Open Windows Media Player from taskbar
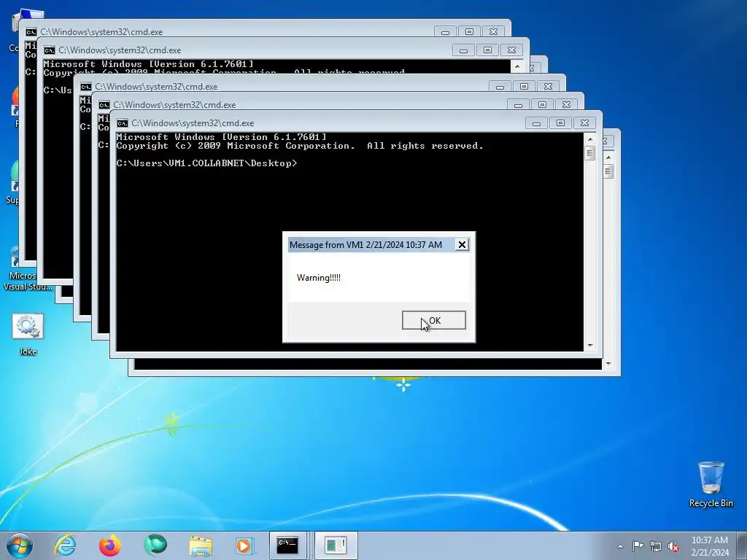Viewport: 747px width, 560px height. [x=245, y=545]
